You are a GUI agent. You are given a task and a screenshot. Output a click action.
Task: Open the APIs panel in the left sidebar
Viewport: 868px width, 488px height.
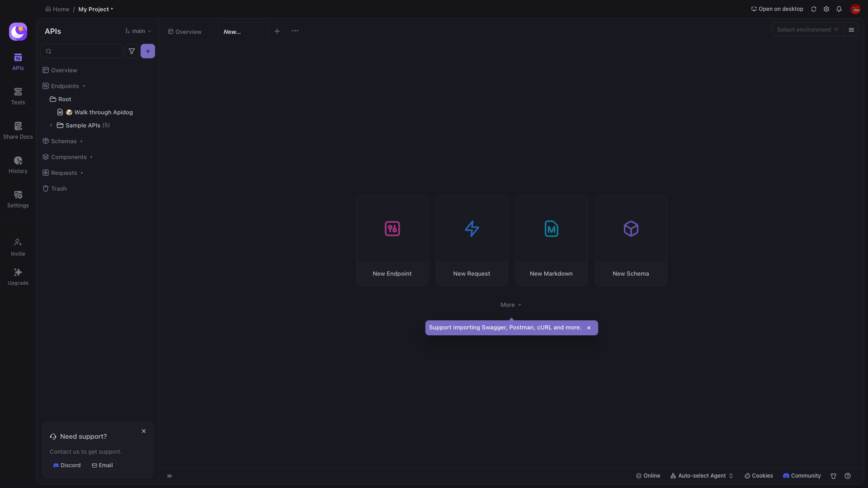coord(18,62)
